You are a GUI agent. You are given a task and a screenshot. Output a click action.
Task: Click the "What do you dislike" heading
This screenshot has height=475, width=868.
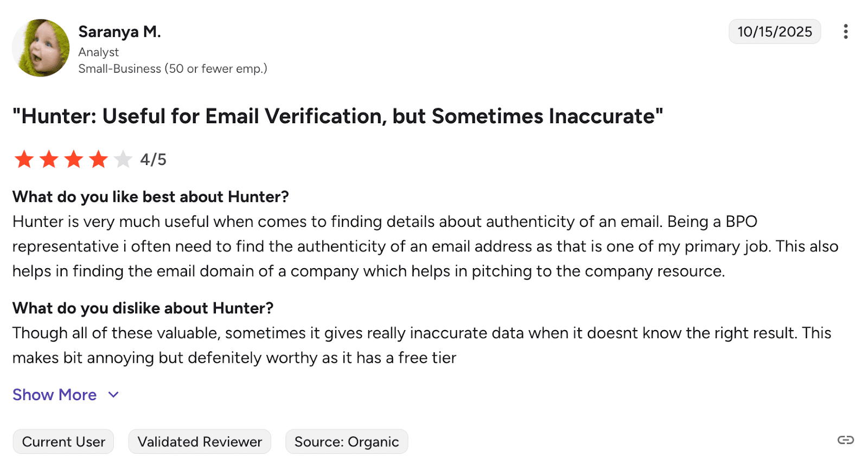[143, 308]
